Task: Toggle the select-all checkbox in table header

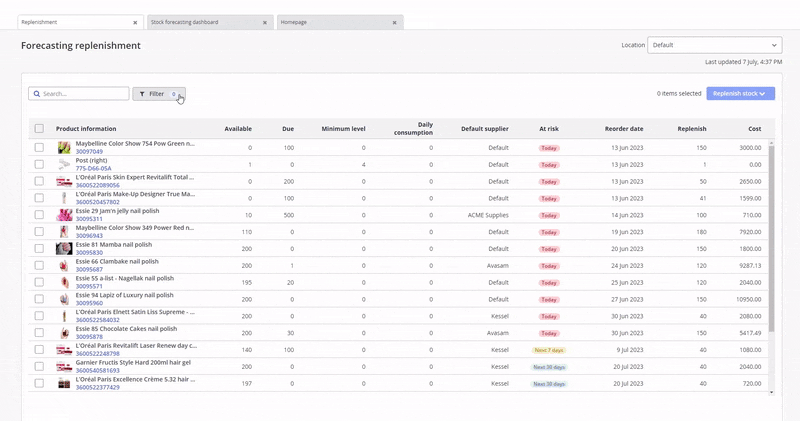Action: tap(39, 128)
